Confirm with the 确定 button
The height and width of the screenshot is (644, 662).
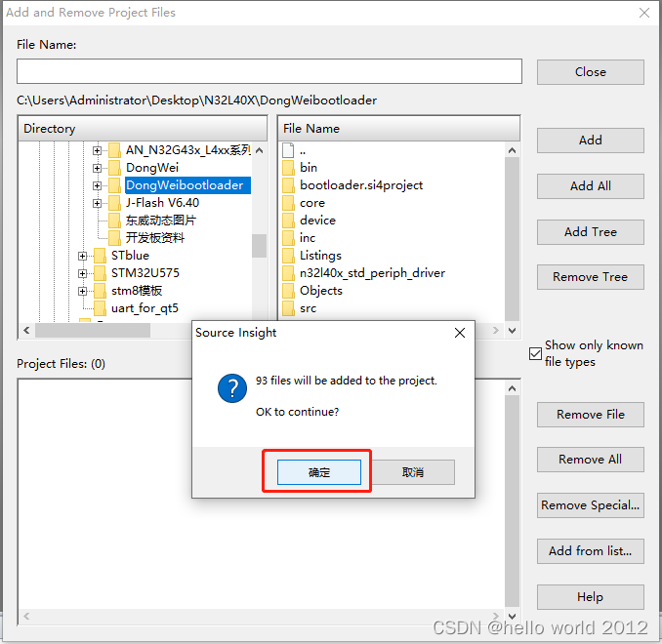coord(318,472)
